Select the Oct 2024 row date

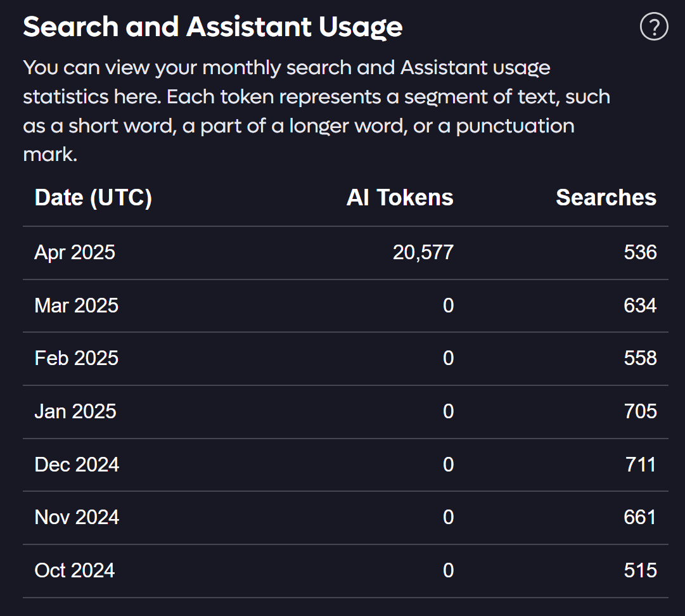coord(75,570)
